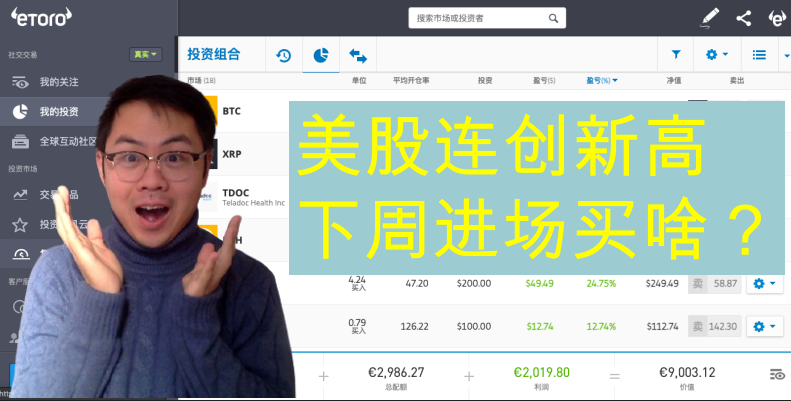Click sell button showing 142.30
Viewport: 791px width, 401px height.
coord(714,326)
